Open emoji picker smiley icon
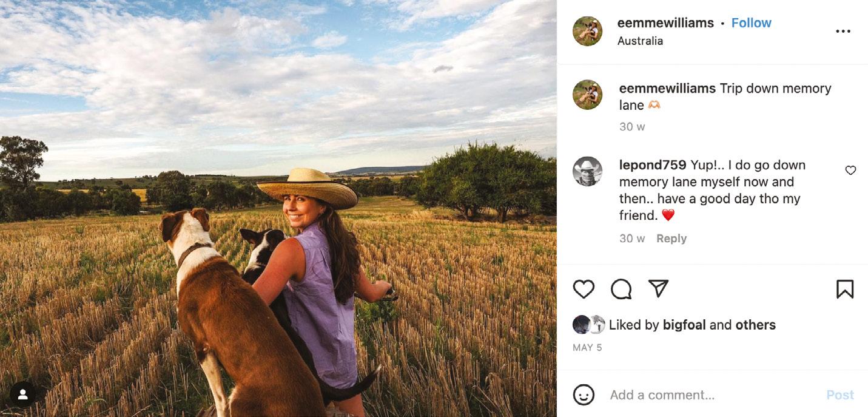The image size is (868, 417). [584, 395]
